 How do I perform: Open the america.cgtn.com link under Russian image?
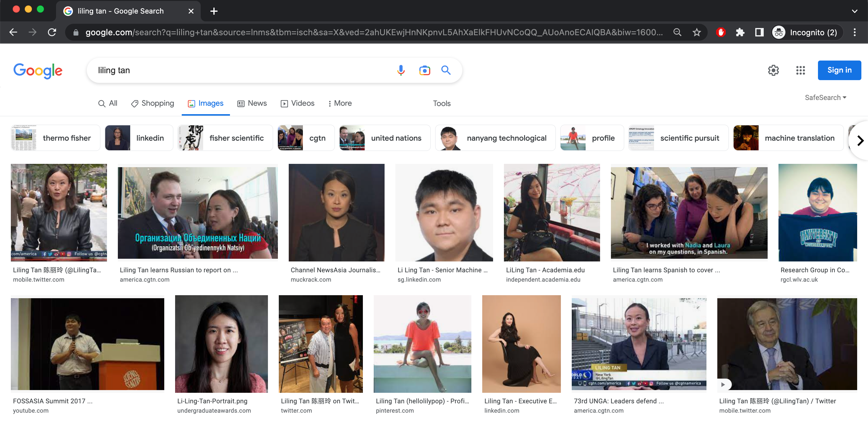[144, 280]
